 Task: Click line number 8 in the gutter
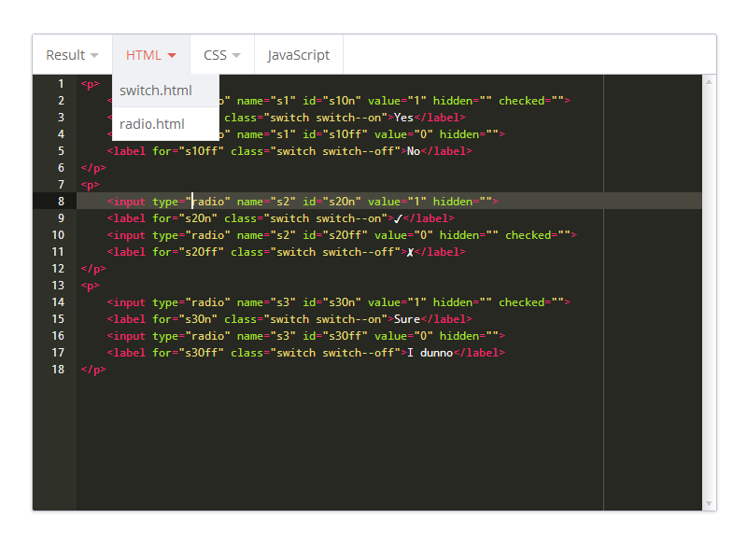(61, 202)
